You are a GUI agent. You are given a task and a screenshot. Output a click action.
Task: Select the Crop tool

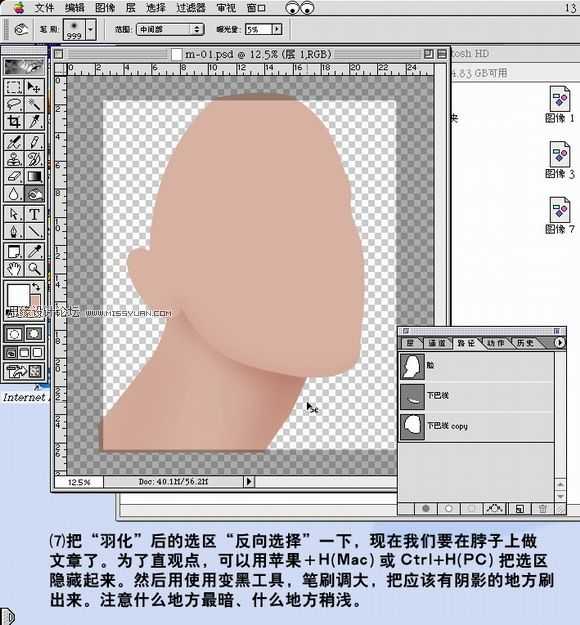tap(14, 122)
